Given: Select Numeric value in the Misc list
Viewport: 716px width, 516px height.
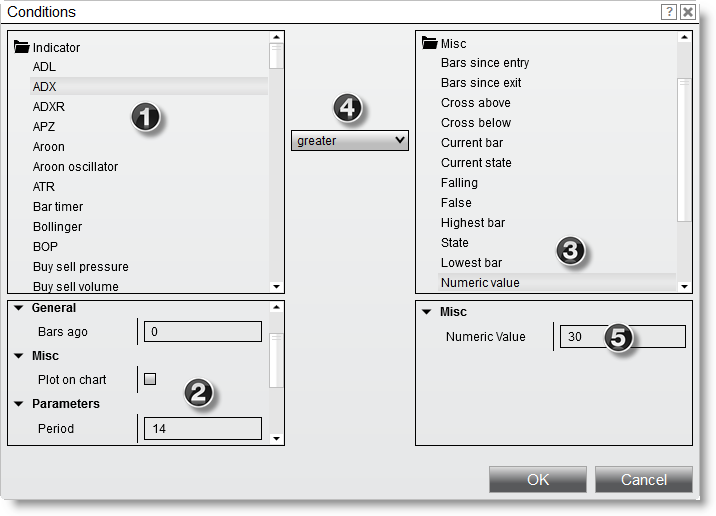Looking at the screenshot, I should coord(480,283).
